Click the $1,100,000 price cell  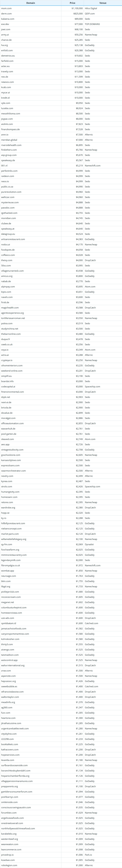77,8
